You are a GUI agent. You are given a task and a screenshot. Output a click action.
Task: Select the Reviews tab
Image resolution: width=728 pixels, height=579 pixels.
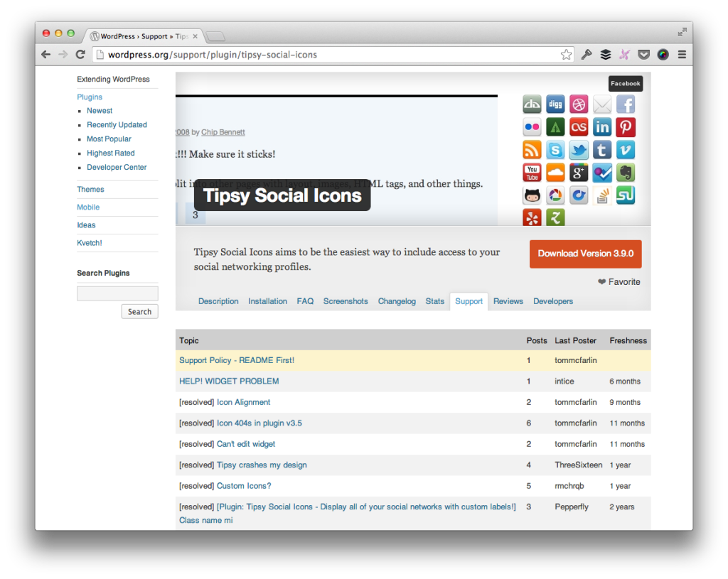tap(508, 301)
